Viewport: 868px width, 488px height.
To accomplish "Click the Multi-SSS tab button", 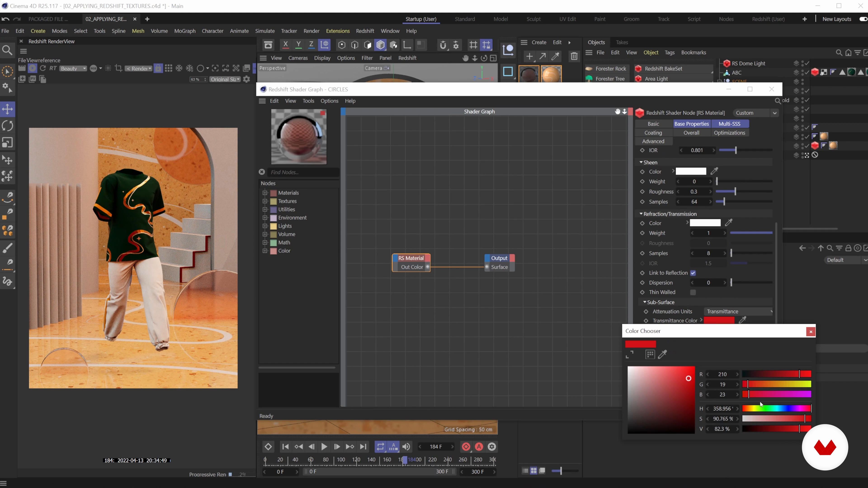I will coord(729,124).
